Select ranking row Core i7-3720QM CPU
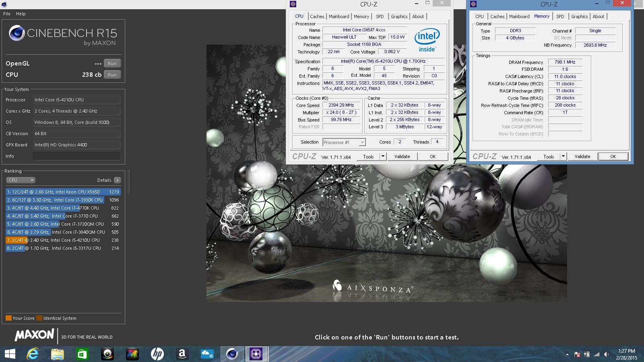 click(63, 224)
